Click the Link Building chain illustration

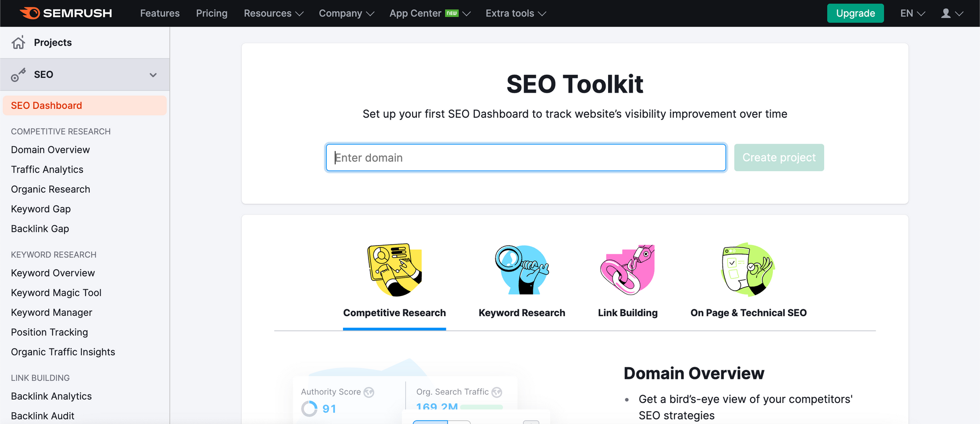tap(628, 270)
